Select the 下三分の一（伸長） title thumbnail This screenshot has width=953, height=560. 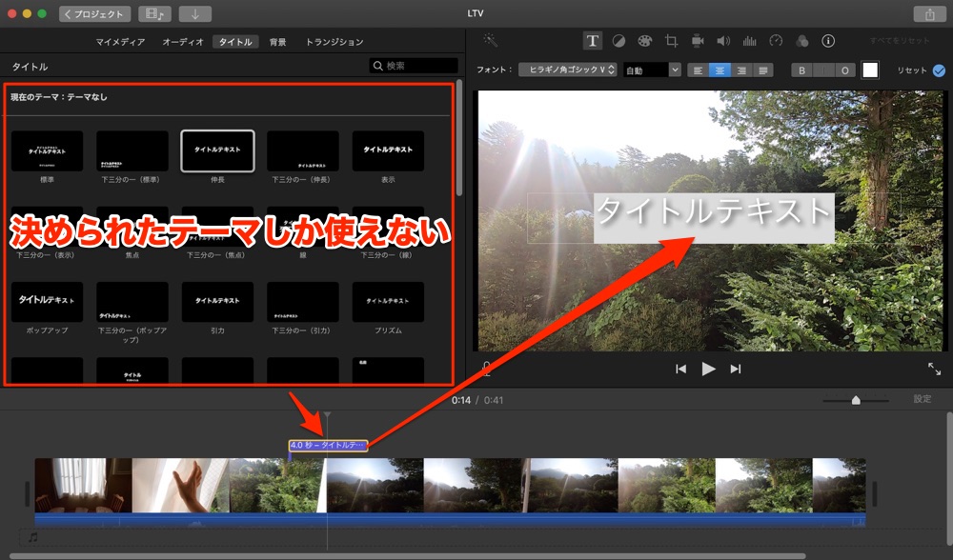pyautogui.click(x=303, y=150)
